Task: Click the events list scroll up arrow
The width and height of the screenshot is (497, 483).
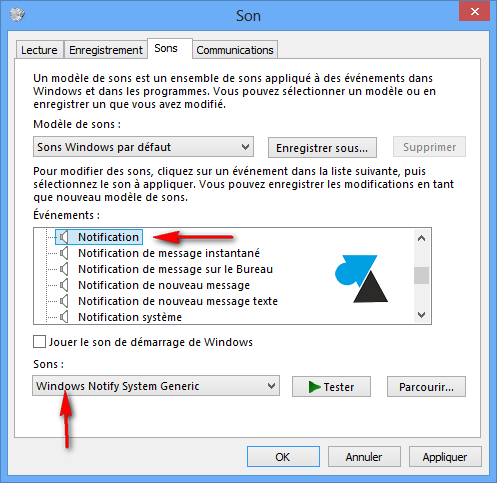Action: coord(421,238)
